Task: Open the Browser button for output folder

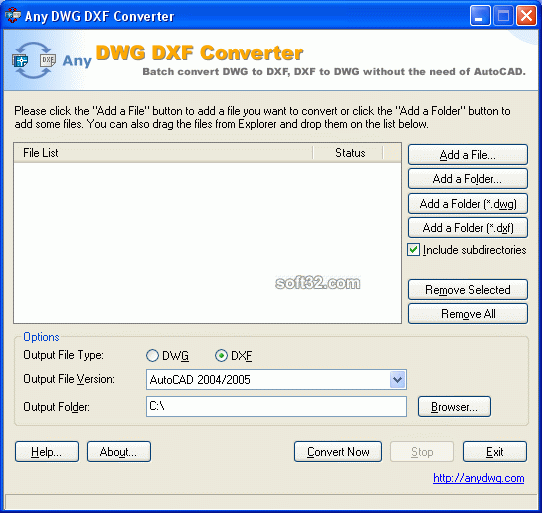Action: pyautogui.click(x=454, y=407)
